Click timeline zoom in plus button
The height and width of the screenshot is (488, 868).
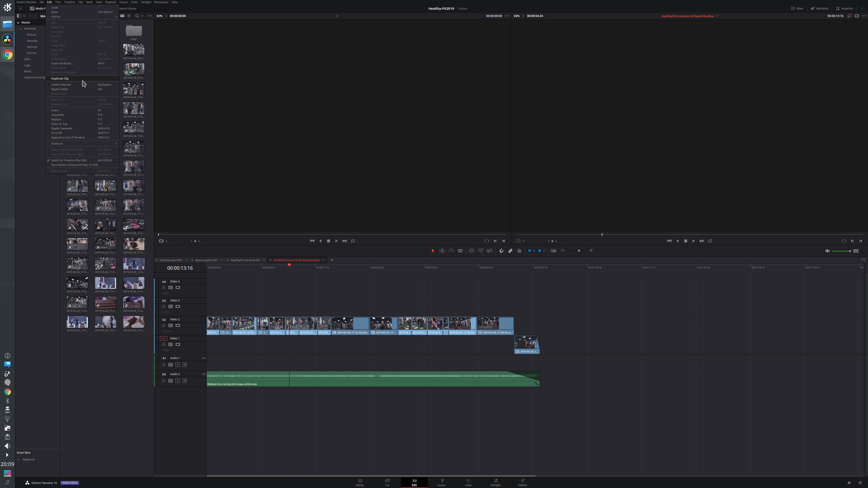591,251
